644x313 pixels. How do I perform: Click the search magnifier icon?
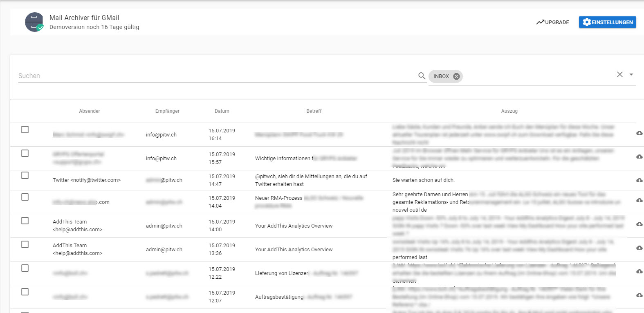[x=422, y=76]
